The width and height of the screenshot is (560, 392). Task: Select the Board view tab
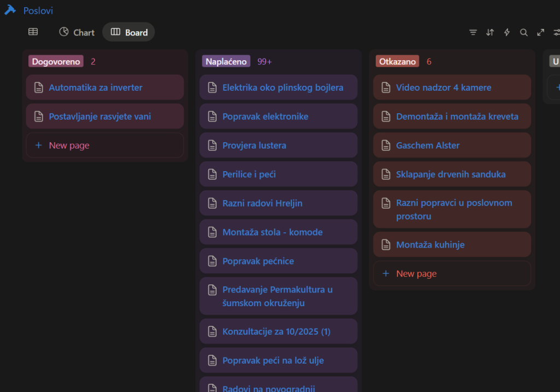pos(129,32)
